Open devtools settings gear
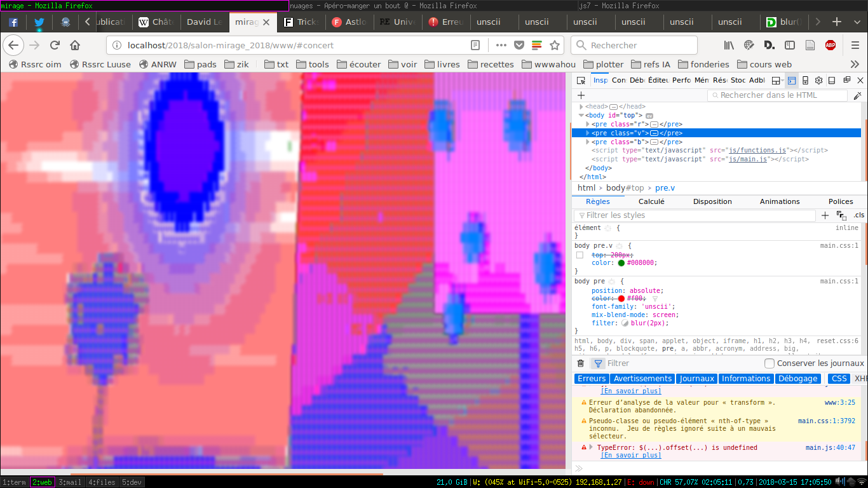The height and width of the screenshot is (488, 868). [819, 81]
